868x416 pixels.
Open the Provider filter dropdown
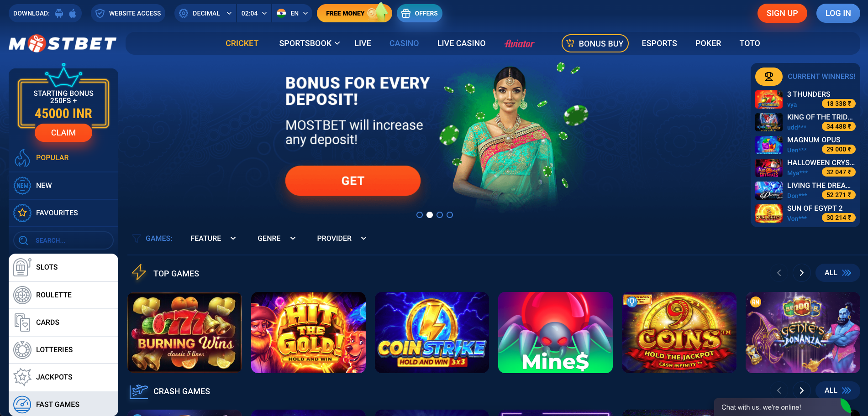pos(342,239)
